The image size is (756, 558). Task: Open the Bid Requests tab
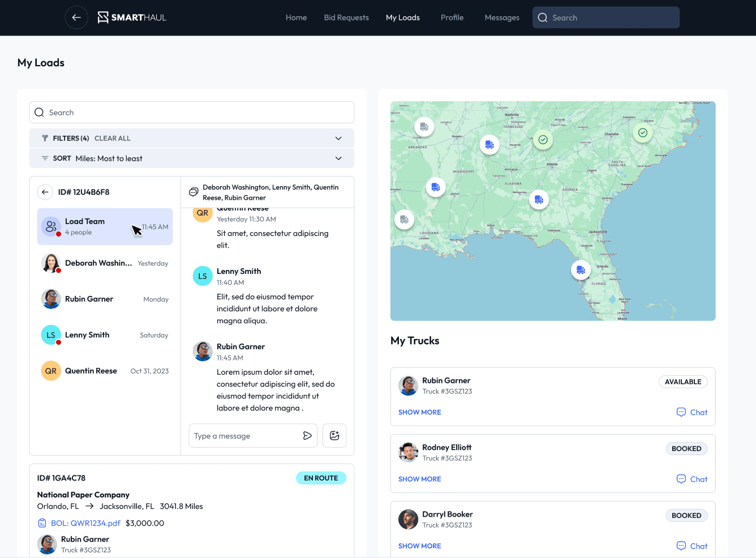coord(346,18)
